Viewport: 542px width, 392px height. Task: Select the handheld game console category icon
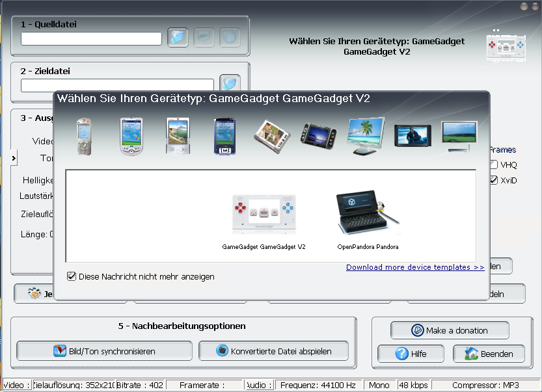coord(319,136)
